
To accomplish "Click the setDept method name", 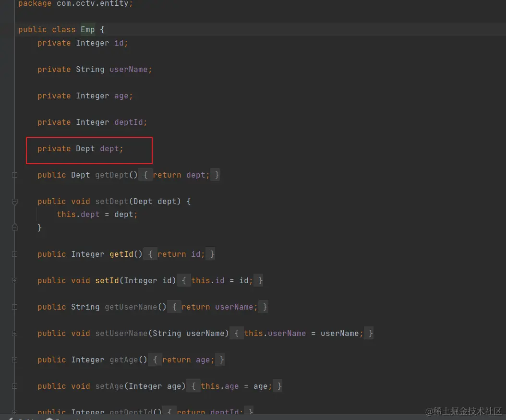I will pos(112,202).
